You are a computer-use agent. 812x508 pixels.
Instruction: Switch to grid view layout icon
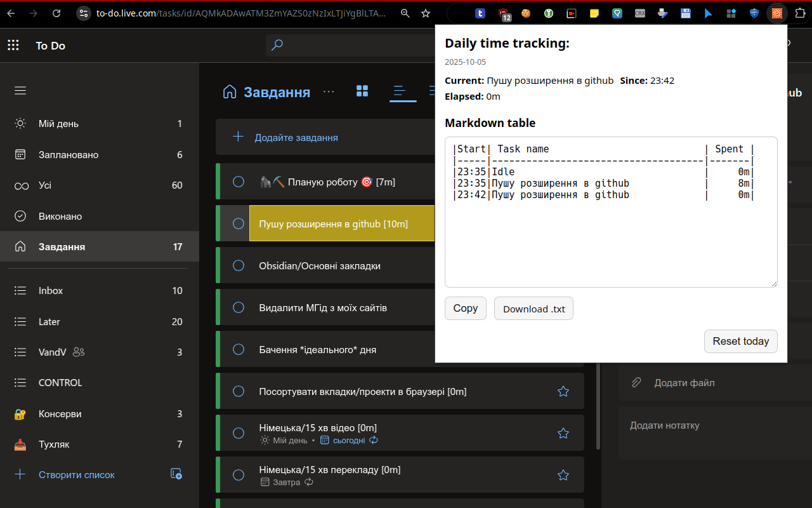coord(362,91)
